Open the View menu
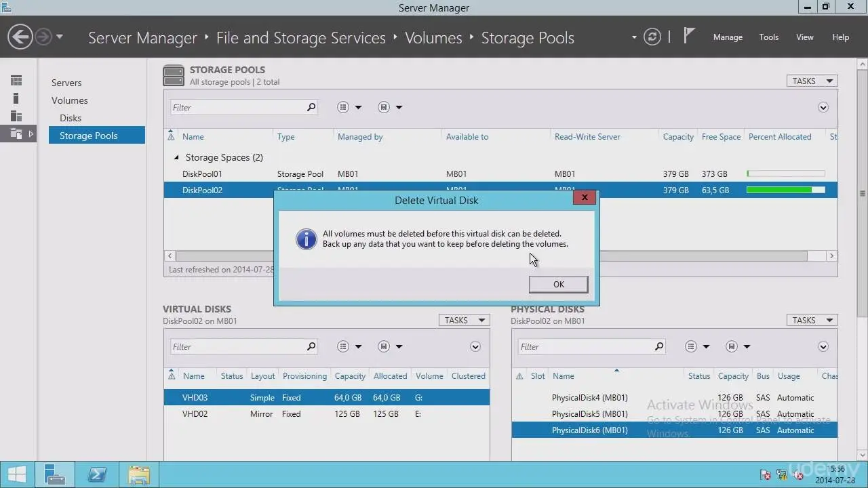Screen dimensions: 868x488 804,37
